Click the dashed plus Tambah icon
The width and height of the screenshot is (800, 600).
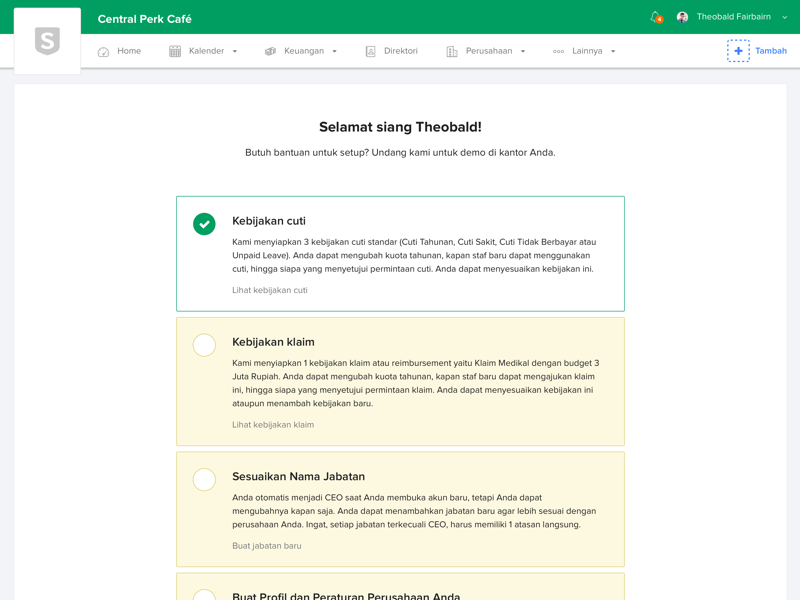tap(738, 51)
